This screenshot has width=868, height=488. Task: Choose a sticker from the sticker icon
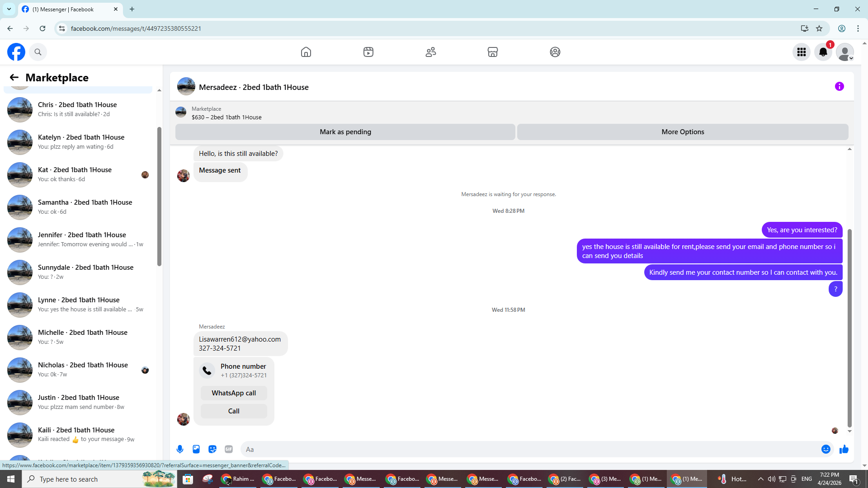[x=212, y=449]
